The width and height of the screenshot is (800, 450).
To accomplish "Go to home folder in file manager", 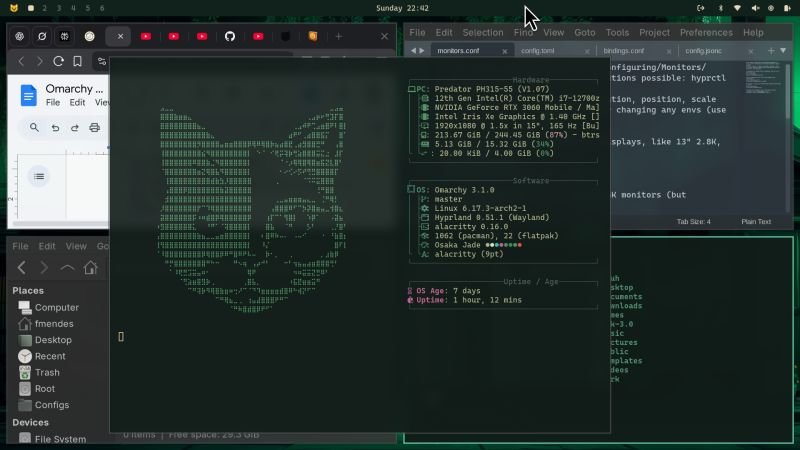I will click(91, 267).
